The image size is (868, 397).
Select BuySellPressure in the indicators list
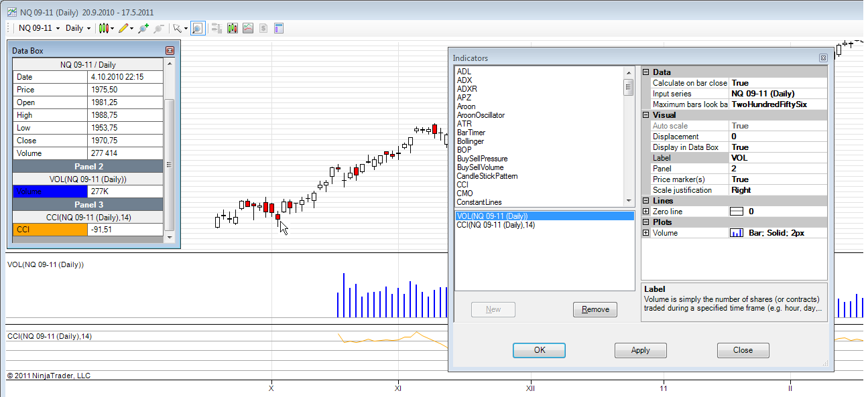click(482, 159)
